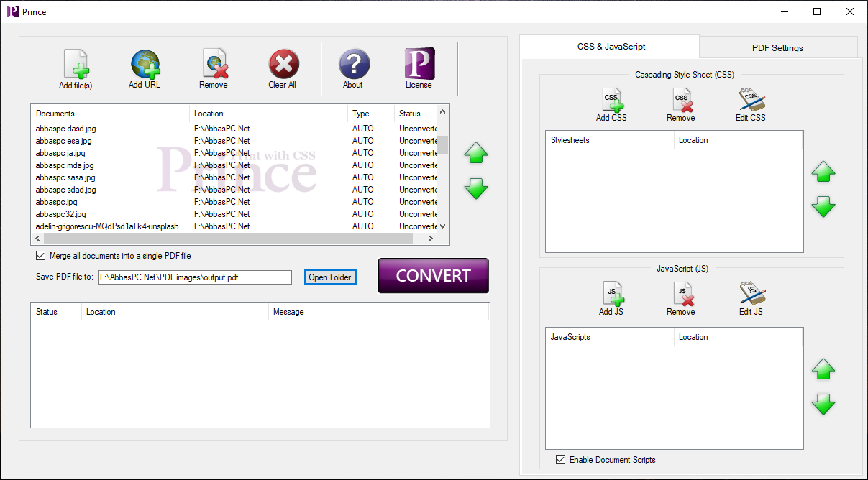868x480 pixels.
Task: Click the Type column header
Action: pos(371,114)
